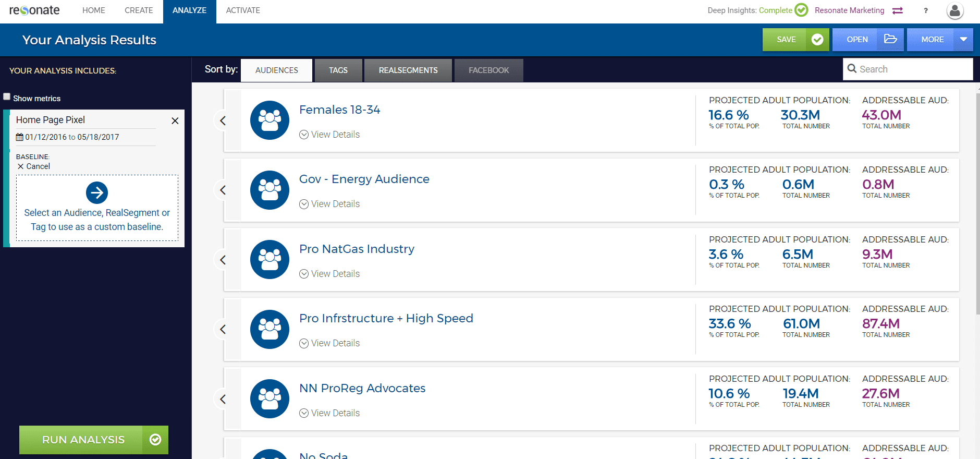Click the Pro NatGas Industry audience icon
Screen dimensions: 980x459
pyautogui.click(x=269, y=260)
